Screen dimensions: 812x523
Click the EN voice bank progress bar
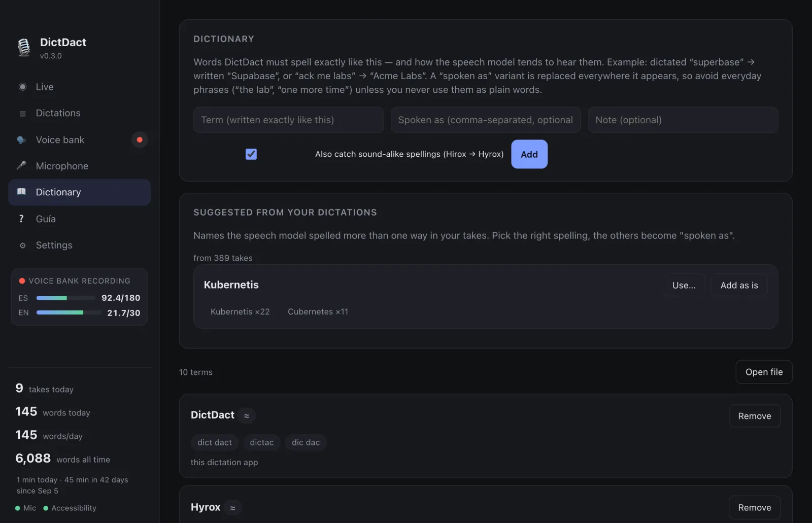click(x=69, y=312)
